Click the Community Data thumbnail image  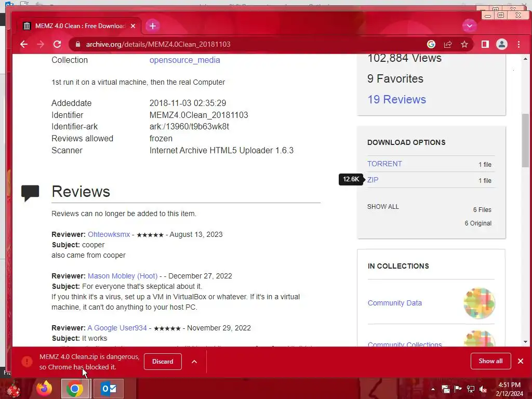tap(479, 303)
